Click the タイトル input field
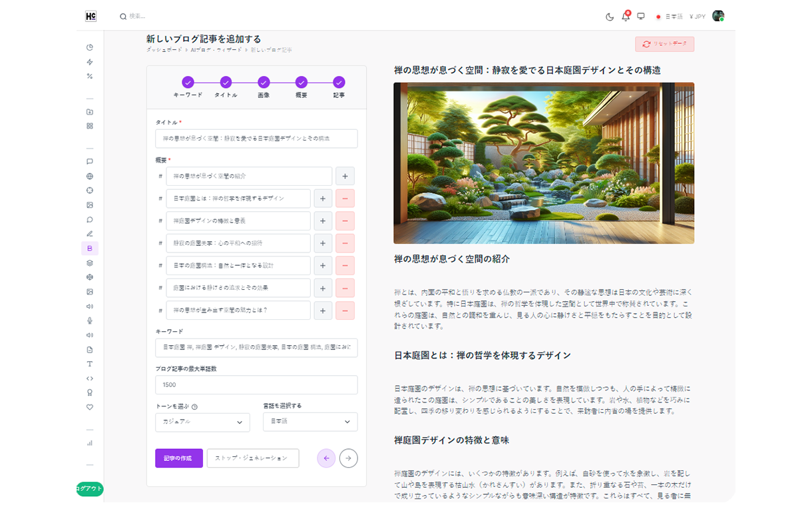This screenshot has width=812, height=505. (256, 139)
